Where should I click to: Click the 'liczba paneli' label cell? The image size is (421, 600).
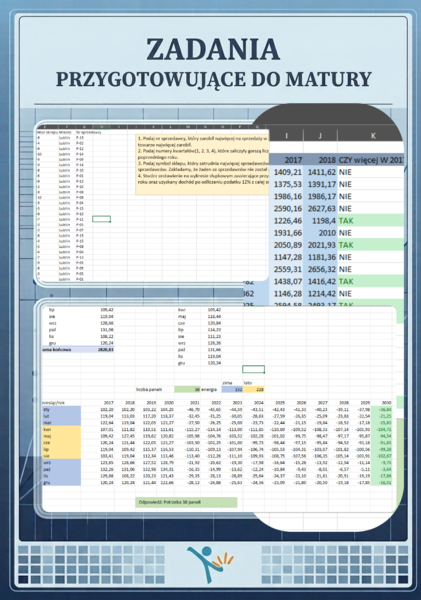click(x=155, y=390)
